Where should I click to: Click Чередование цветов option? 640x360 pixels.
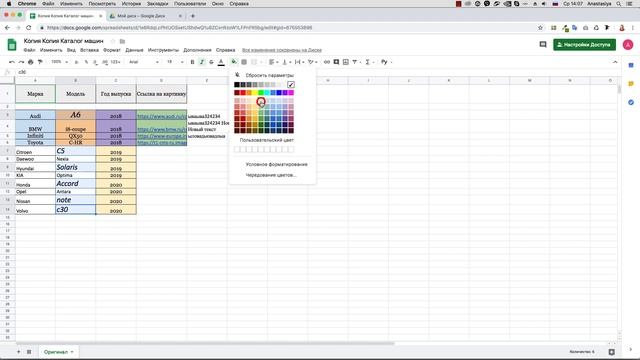(x=271, y=175)
